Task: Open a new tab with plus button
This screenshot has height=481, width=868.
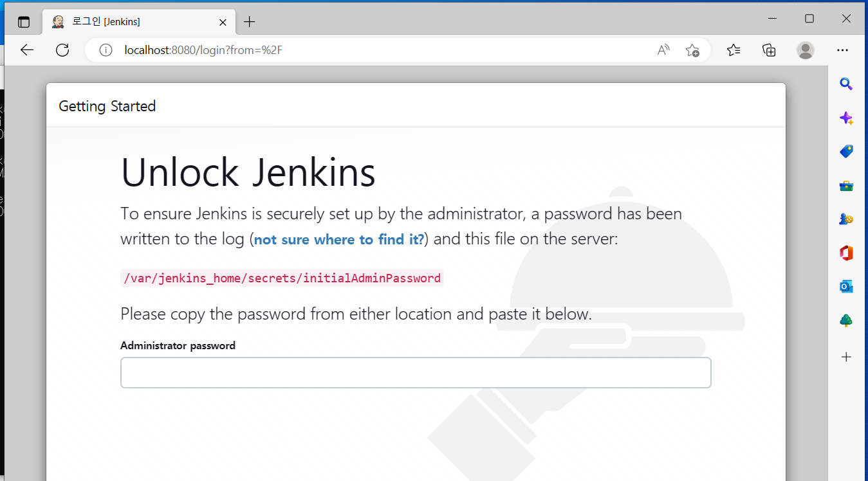Action: pyautogui.click(x=250, y=22)
